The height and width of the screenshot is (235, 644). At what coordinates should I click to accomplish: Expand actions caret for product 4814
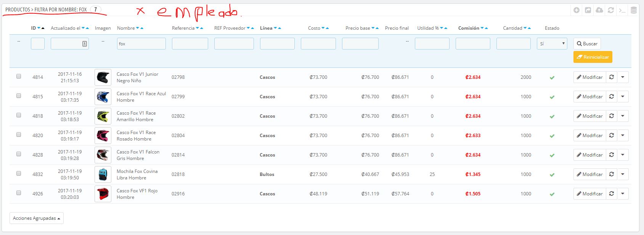[623, 77]
